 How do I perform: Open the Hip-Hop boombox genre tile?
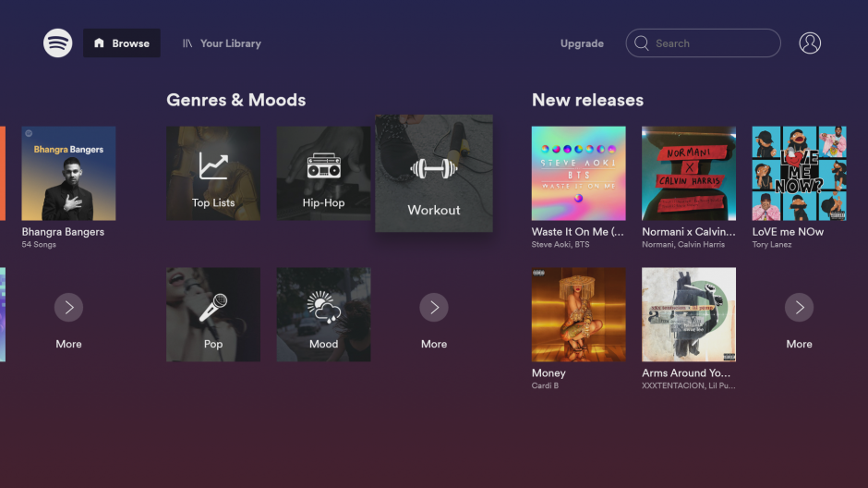click(x=323, y=173)
